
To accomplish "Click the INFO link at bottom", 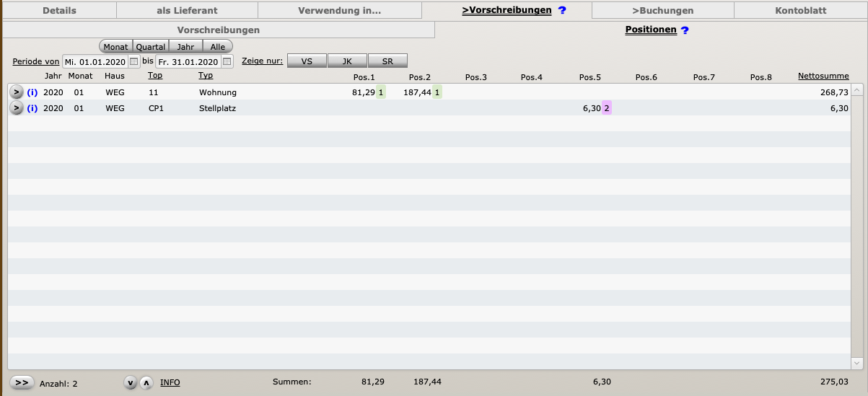I will 170,382.
